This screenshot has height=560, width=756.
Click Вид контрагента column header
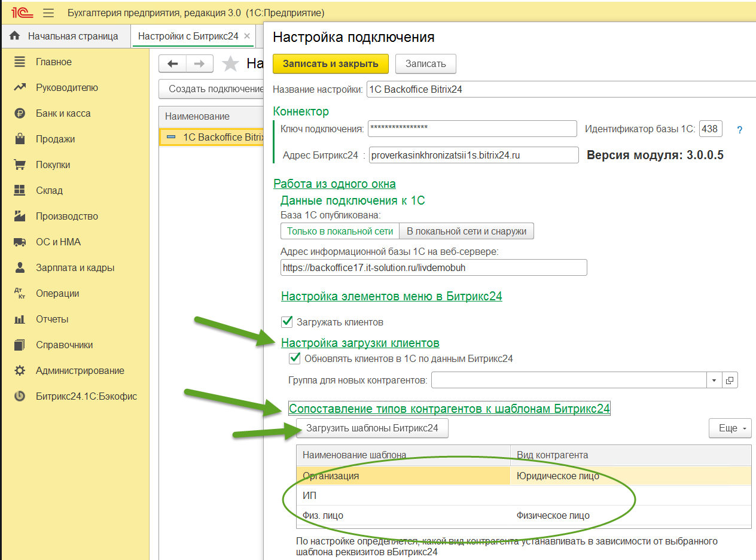pyautogui.click(x=630, y=455)
